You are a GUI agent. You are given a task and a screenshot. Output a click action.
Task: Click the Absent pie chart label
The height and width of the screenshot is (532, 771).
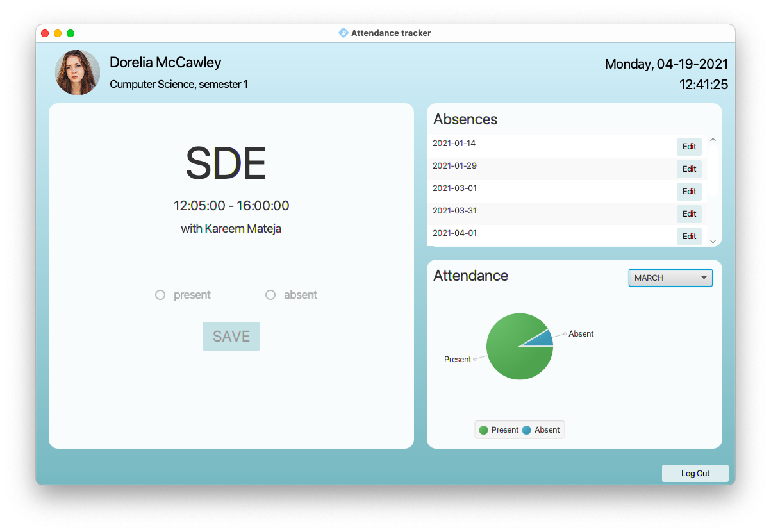[x=581, y=334]
